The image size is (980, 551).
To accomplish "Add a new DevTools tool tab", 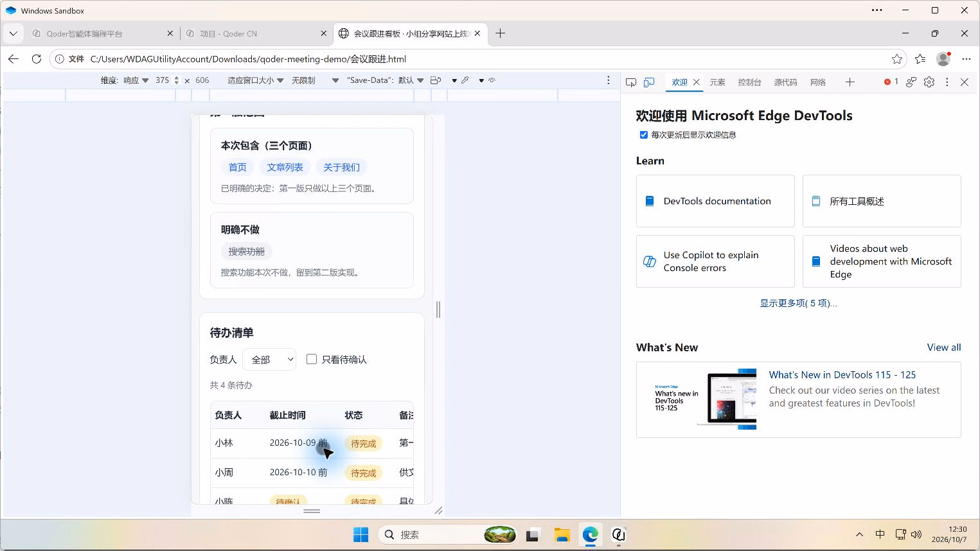I will click(x=850, y=82).
